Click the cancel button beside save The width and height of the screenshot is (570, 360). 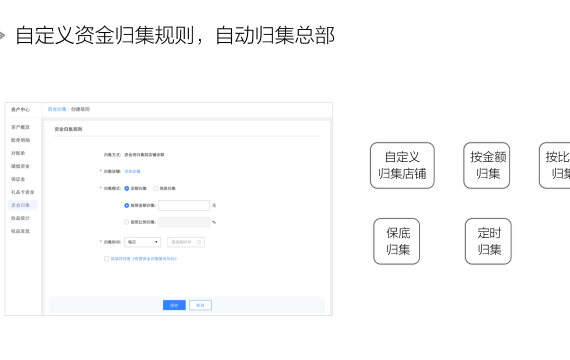(x=200, y=305)
